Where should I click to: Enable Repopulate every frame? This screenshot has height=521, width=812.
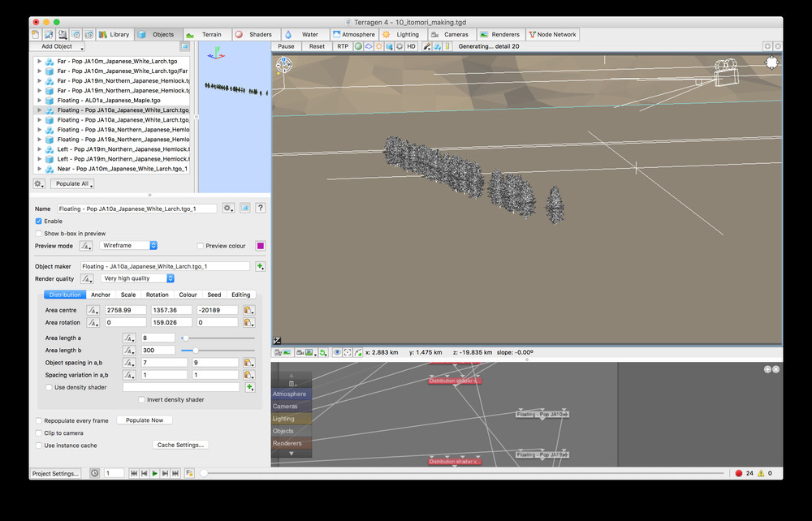[x=38, y=420]
